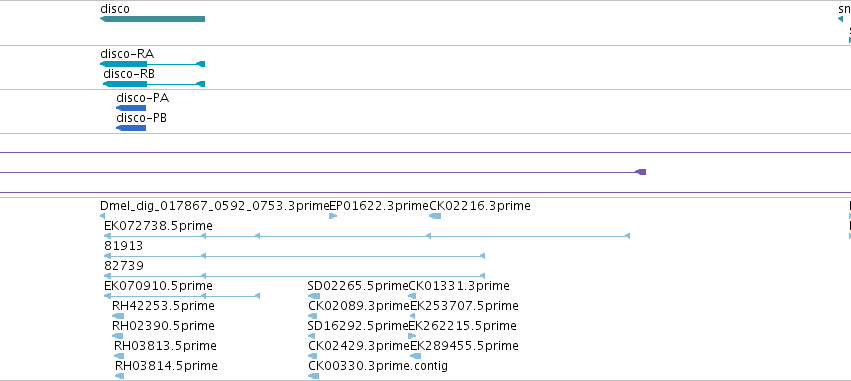Select the disco-RB transcript feature

(154, 84)
